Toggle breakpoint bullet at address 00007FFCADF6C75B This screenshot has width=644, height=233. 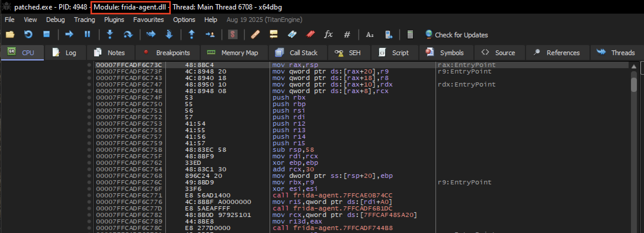pos(89,150)
